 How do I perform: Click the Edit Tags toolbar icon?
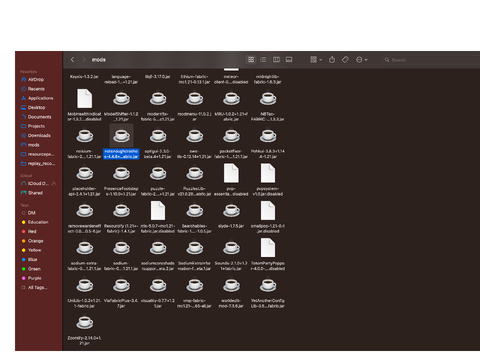tap(345, 60)
